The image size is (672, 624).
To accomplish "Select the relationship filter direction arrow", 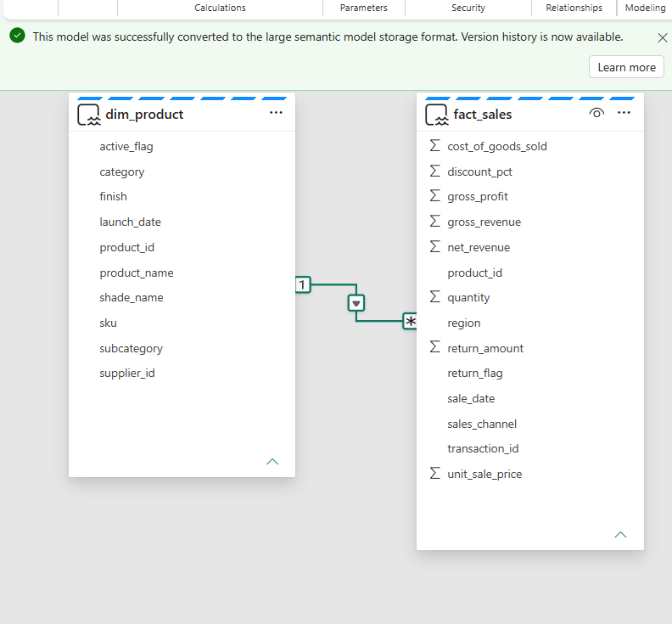I will [356, 303].
